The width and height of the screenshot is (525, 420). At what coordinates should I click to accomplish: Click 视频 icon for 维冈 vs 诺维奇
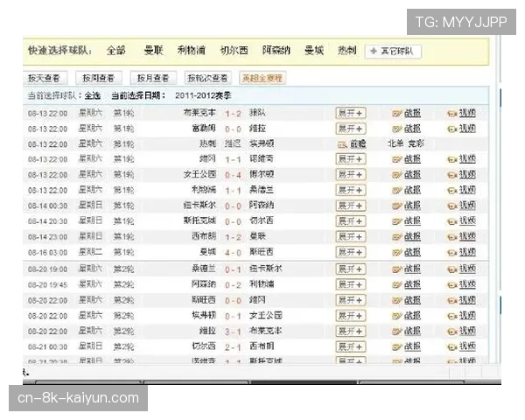pos(452,160)
